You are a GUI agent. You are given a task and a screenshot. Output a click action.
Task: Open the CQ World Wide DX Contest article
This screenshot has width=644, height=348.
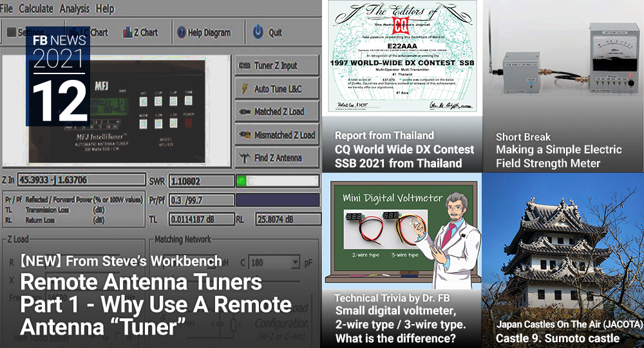click(404, 156)
